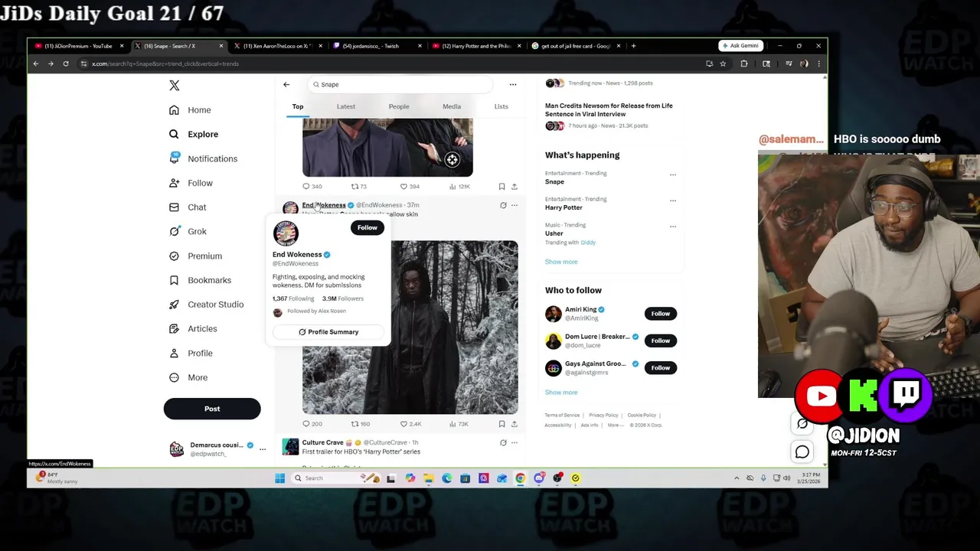This screenshot has width=980, height=551.
Task: Click Profile Summary button in hover card
Action: pos(328,332)
